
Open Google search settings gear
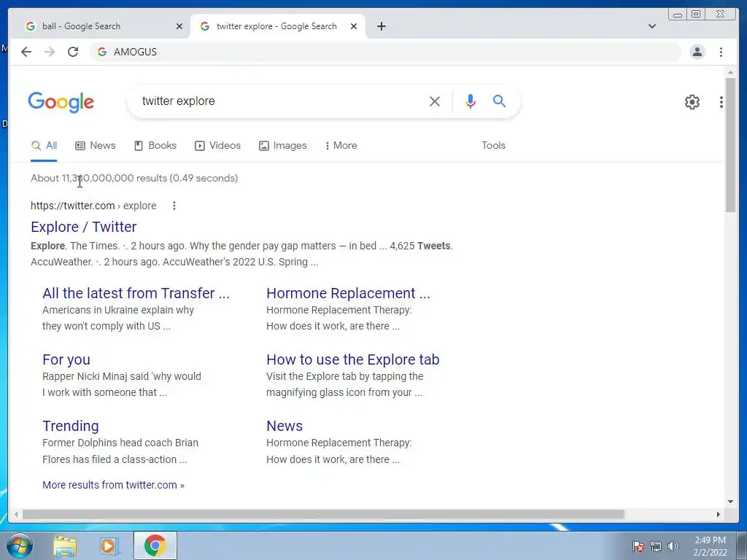[692, 102]
